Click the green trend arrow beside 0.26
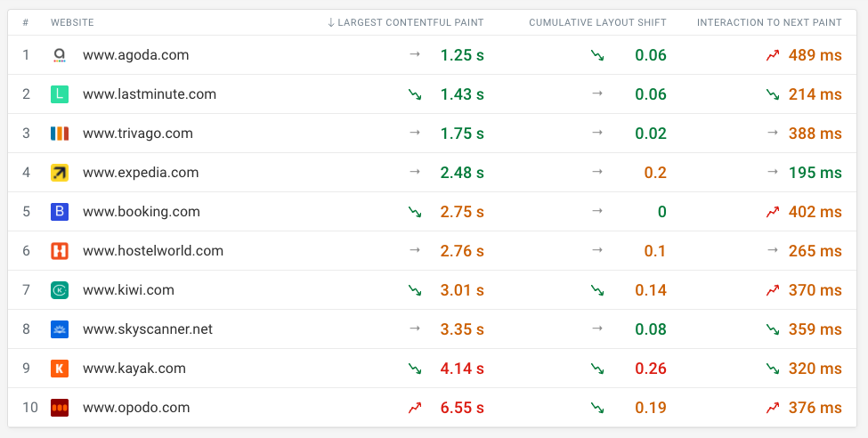 pos(596,369)
